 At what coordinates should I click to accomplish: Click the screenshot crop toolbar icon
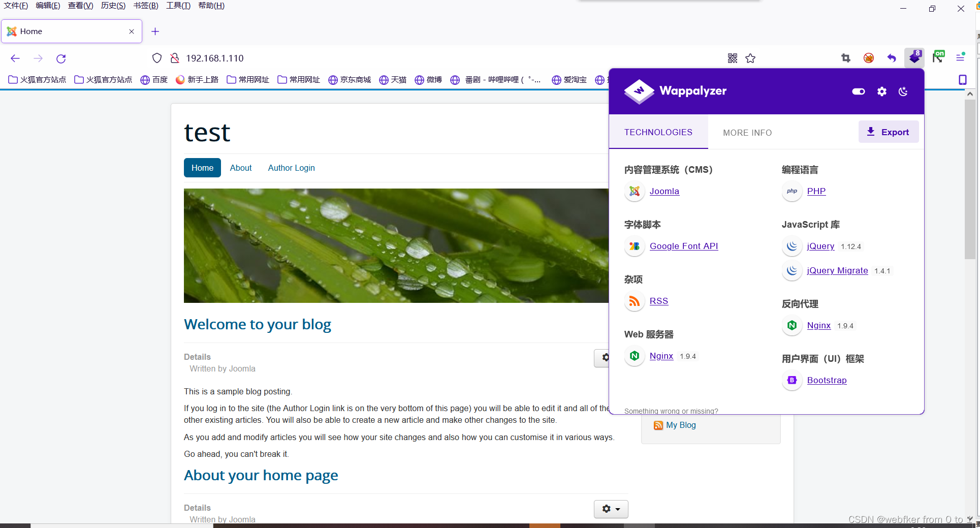coord(846,58)
